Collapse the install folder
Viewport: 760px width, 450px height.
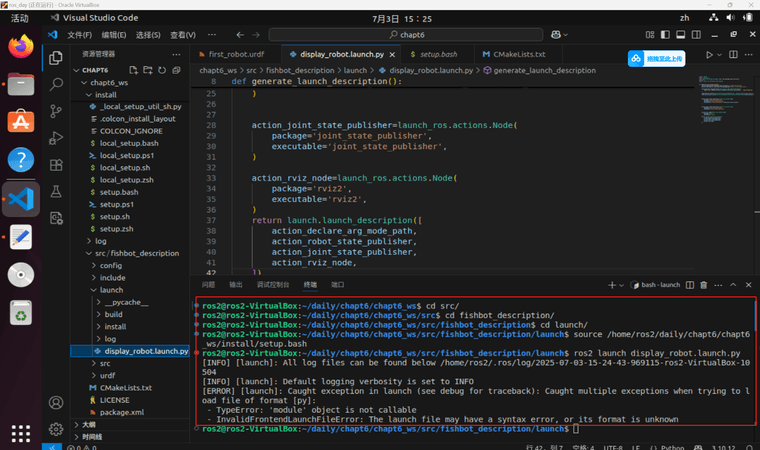coord(89,95)
